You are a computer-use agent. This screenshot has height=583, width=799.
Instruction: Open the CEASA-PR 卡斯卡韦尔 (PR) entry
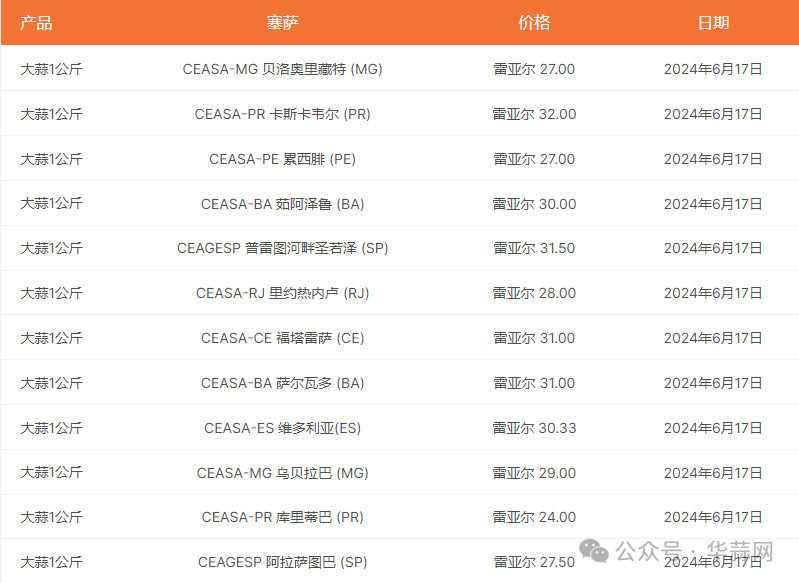coord(282,114)
